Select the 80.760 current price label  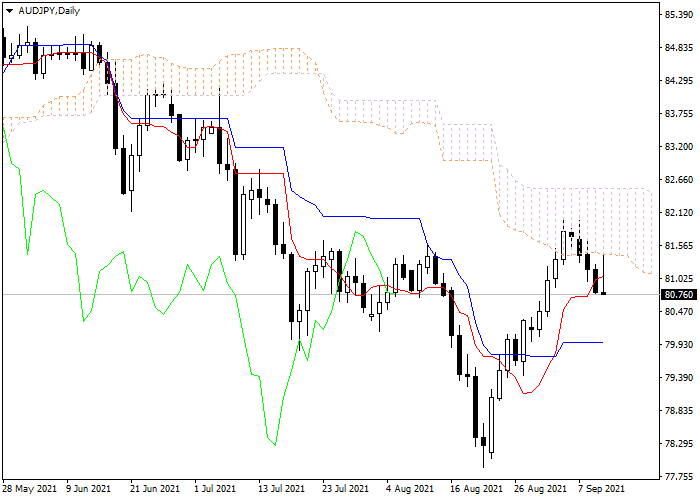tap(679, 295)
